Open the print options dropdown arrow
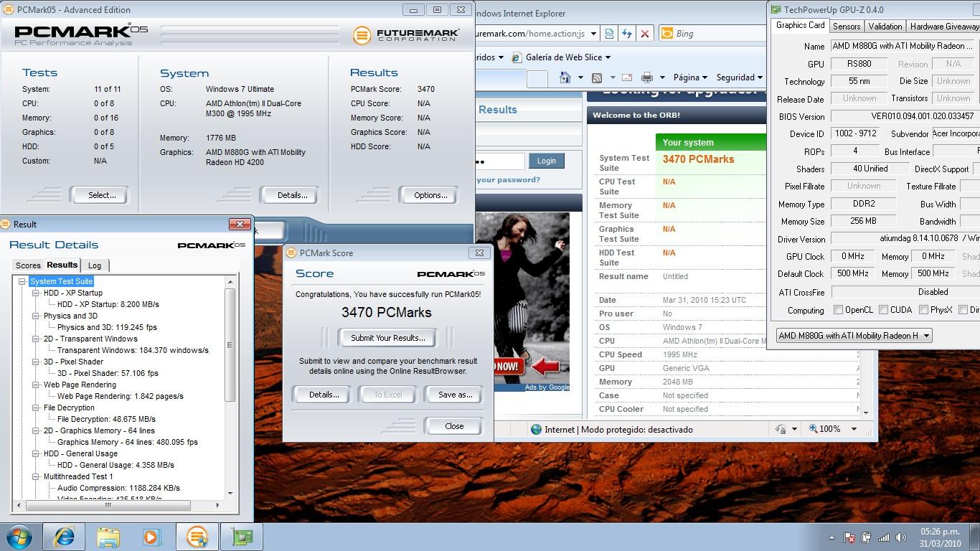This screenshot has width=980, height=551. point(662,77)
